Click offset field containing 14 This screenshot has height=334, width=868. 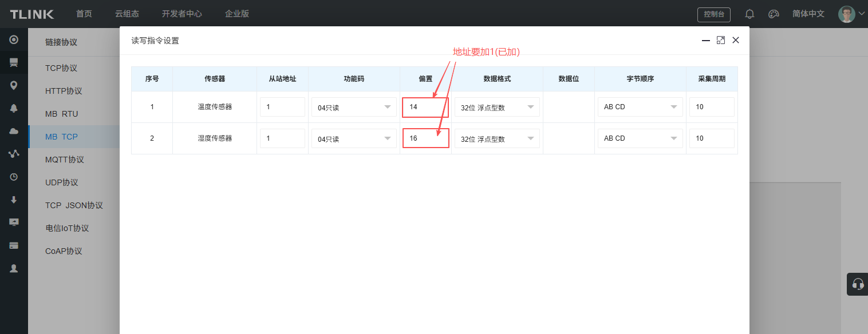425,107
